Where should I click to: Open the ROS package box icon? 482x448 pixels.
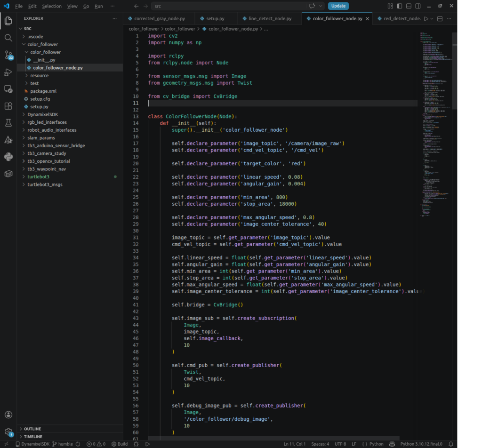[x=8, y=174]
